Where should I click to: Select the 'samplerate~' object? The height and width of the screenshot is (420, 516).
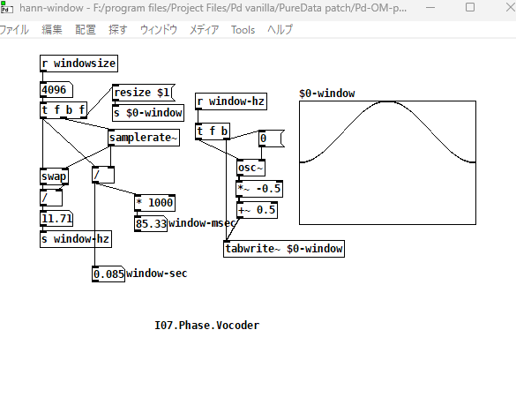click(x=144, y=138)
